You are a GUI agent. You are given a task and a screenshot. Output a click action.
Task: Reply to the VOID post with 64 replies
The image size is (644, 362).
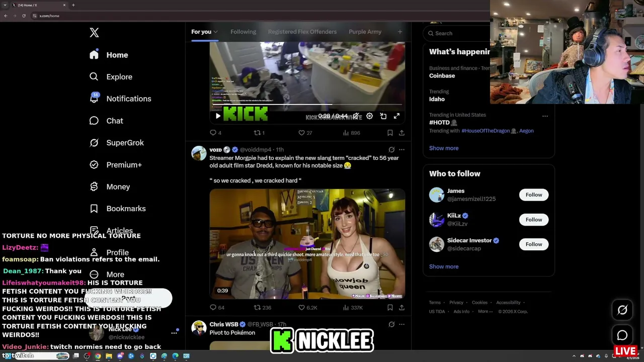pyautogui.click(x=217, y=307)
